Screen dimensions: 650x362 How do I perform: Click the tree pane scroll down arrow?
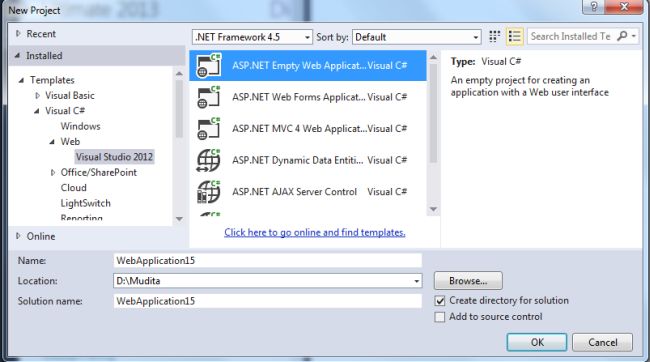(179, 219)
